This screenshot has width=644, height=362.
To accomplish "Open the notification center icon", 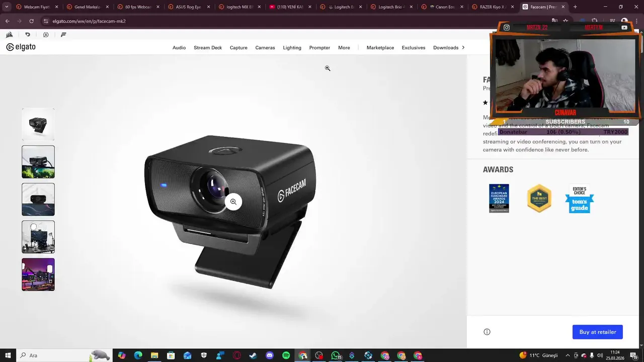I will tap(633, 355).
